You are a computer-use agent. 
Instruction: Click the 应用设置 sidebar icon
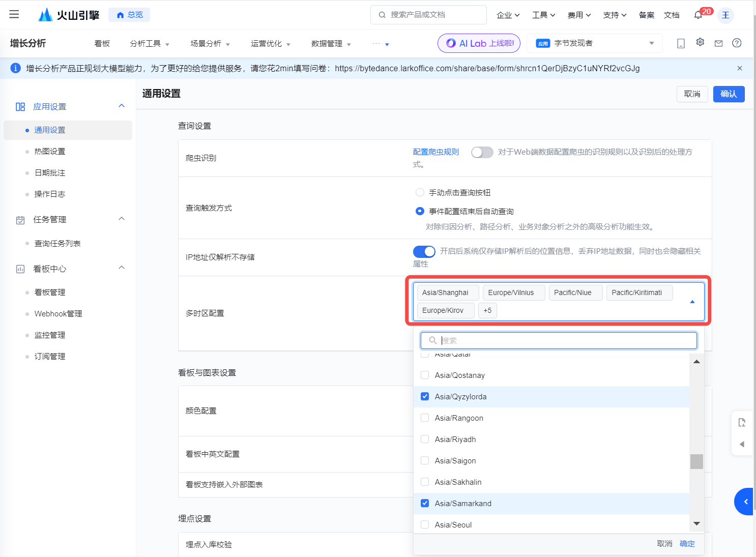pos(20,107)
